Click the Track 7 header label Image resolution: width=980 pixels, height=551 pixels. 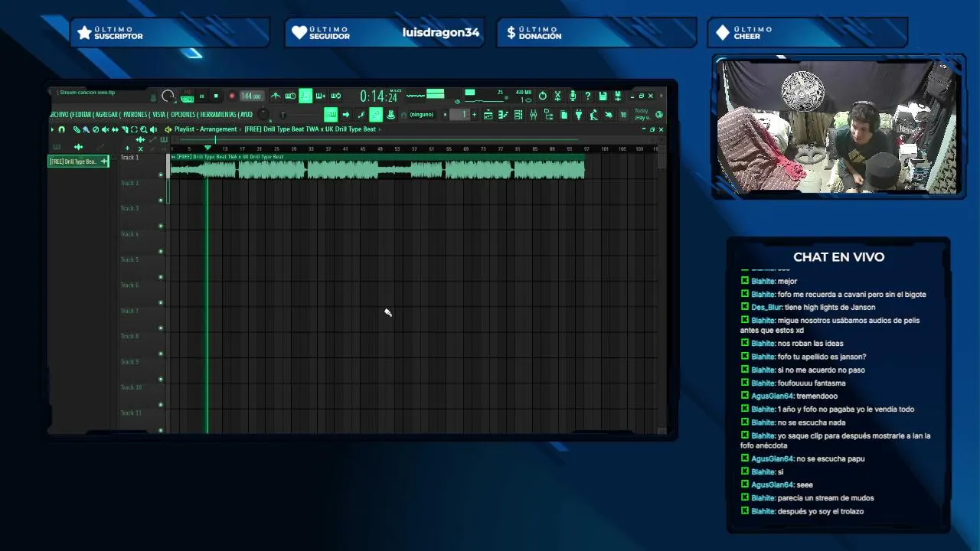point(129,311)
